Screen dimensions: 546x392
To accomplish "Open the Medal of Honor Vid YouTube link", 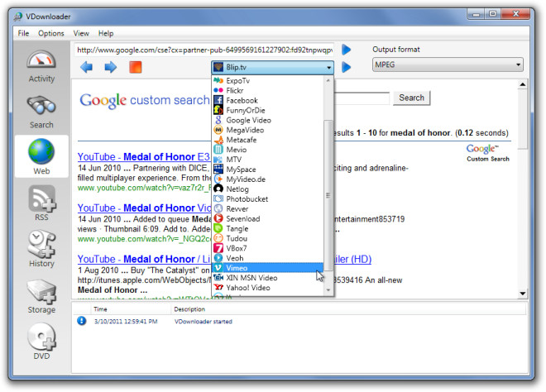I will coord(144,208).
